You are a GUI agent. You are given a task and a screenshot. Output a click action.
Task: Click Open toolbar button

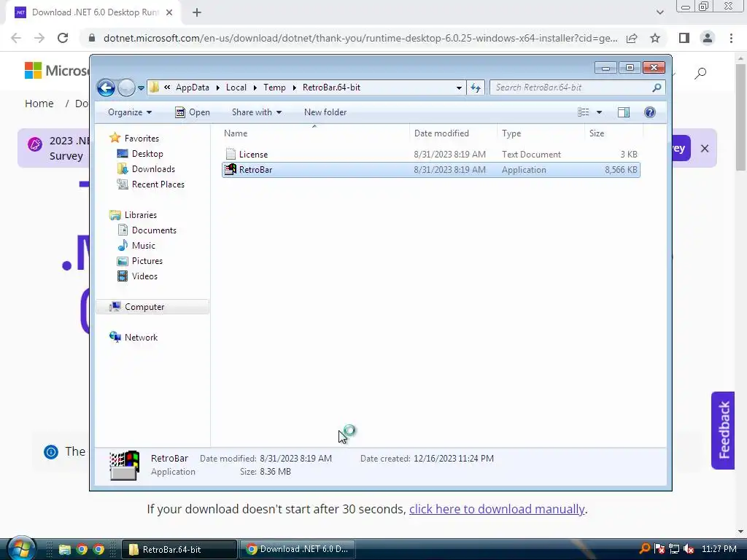tap(193, 112)
